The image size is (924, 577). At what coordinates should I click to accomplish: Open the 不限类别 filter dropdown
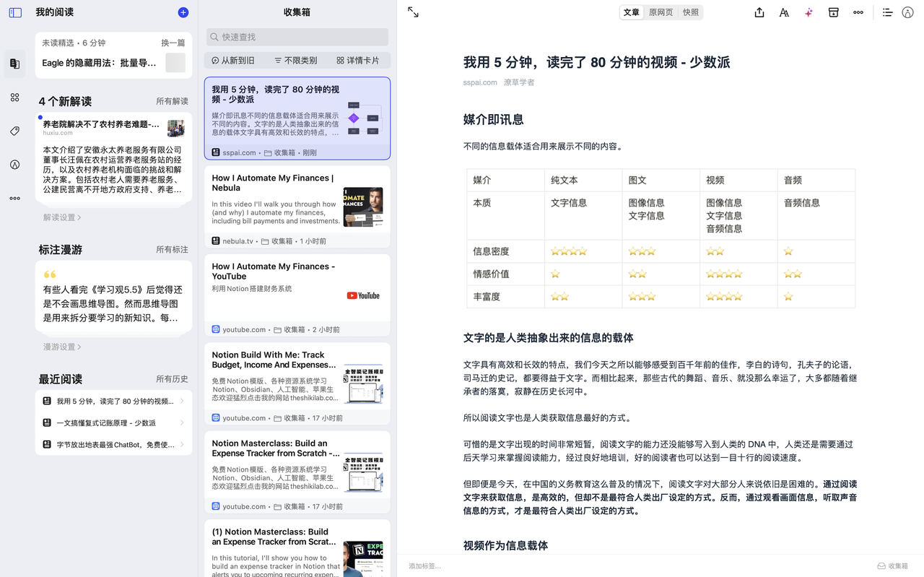click(x=296, y=61)
